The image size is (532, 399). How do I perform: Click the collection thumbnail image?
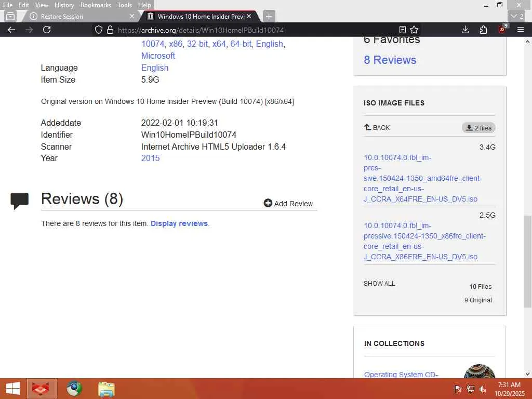(479, 371)
